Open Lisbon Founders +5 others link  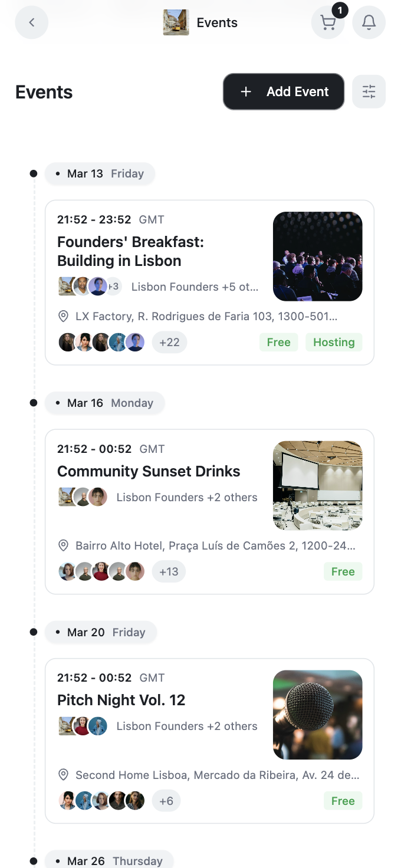click(x=194, y=287)
